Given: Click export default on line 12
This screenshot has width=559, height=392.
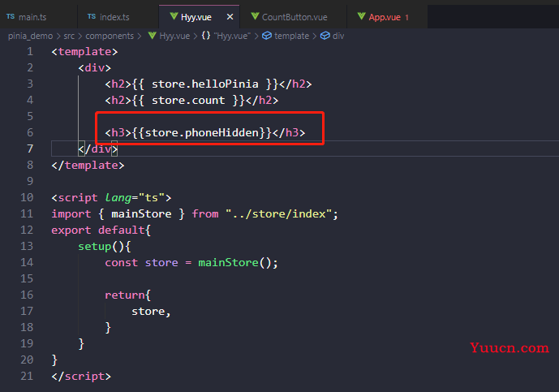Looking at the screenshot, I should tap(98, 230).
